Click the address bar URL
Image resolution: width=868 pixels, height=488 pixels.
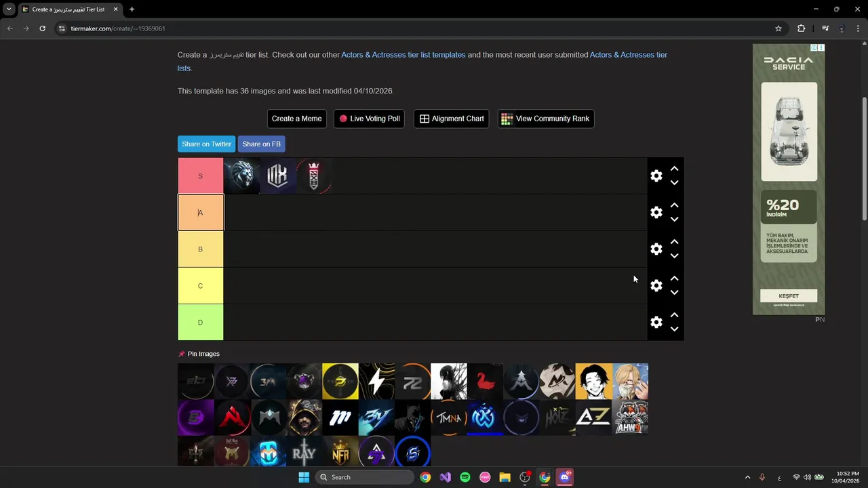click(118, 28)
